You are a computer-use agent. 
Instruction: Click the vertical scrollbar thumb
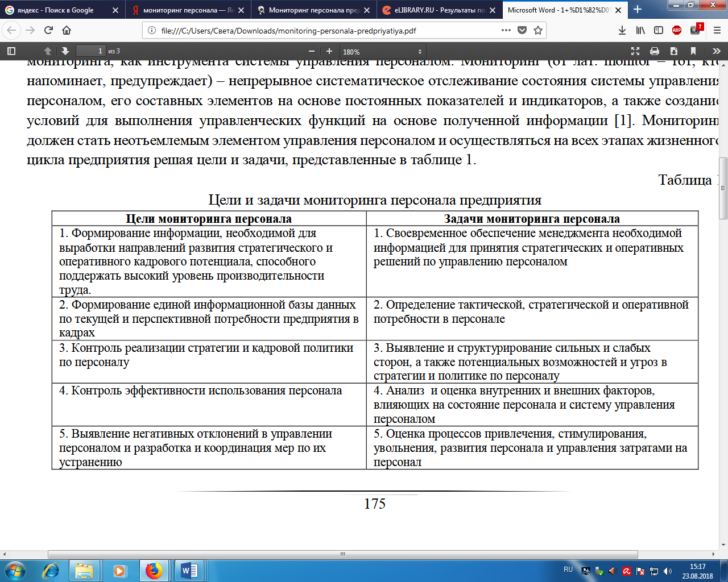[723, 188]
